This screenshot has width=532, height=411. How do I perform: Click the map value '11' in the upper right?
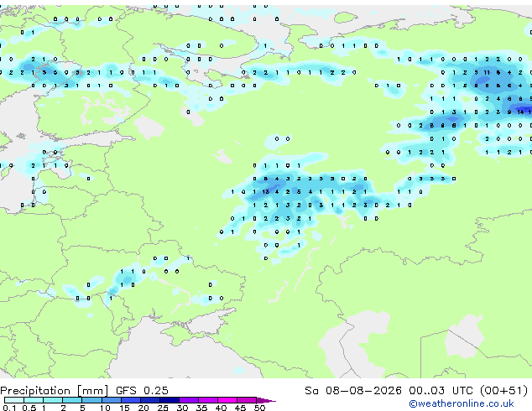coord(487,72)
